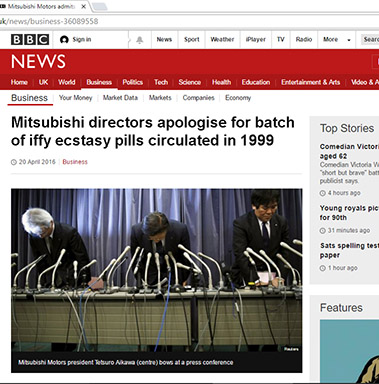
Task: Click the Tetsuro Aikawa photo caption
Action: tap(126, 362)
